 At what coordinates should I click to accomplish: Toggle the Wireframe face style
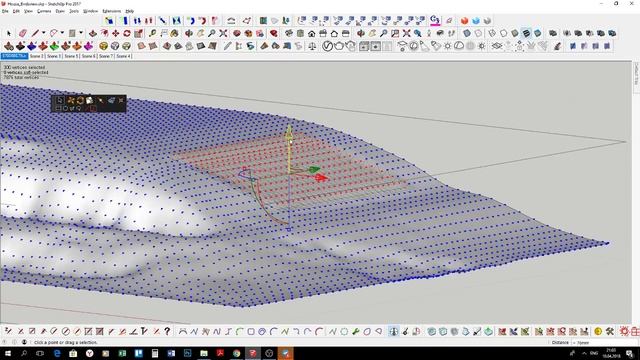pos(492,33)
